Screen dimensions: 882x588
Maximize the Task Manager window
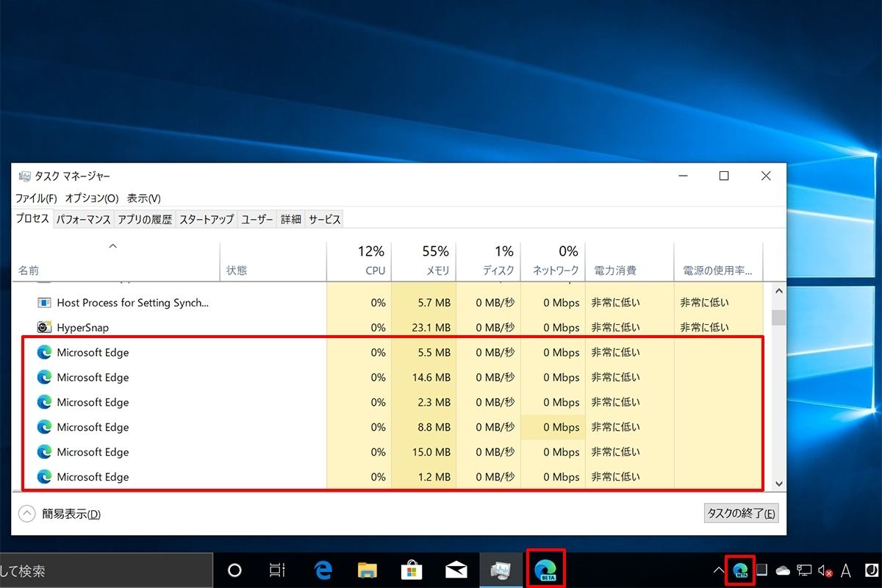[724, 176]
